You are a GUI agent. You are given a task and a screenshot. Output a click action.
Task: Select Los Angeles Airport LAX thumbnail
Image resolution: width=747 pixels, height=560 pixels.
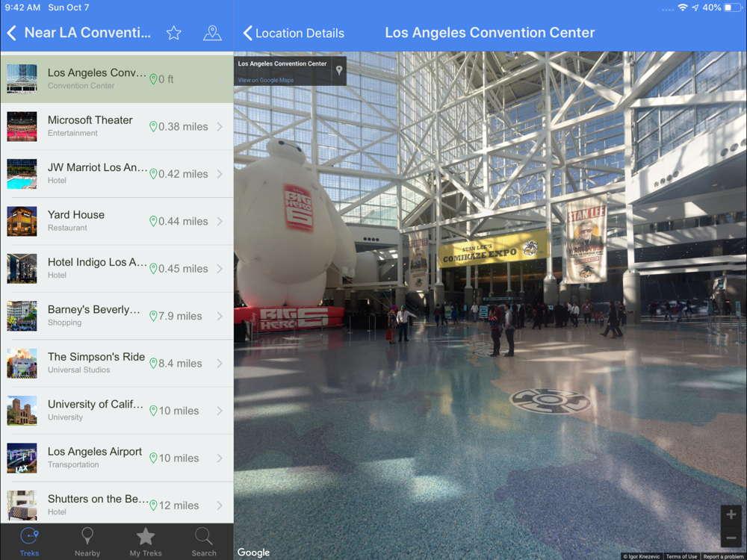pos(22,458)
